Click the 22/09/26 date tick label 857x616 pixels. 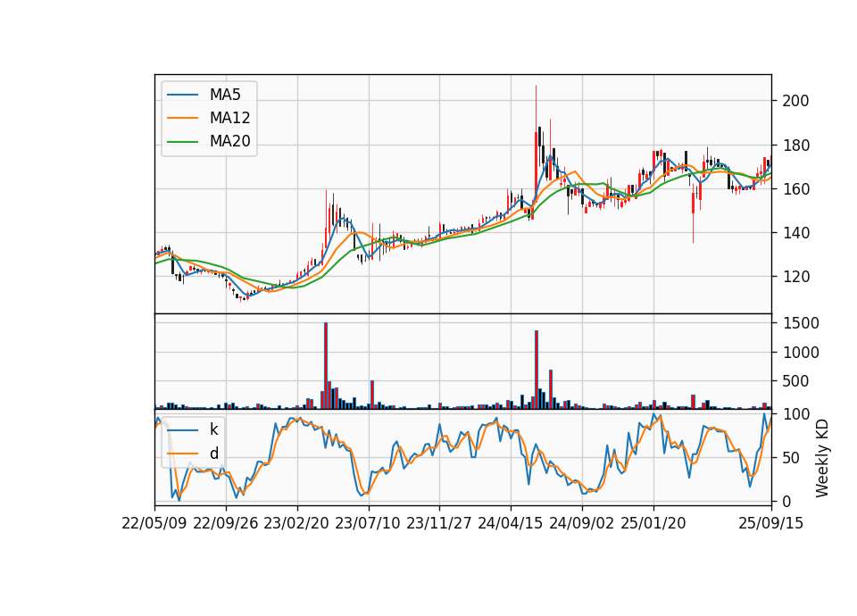[x=226, y=524]
